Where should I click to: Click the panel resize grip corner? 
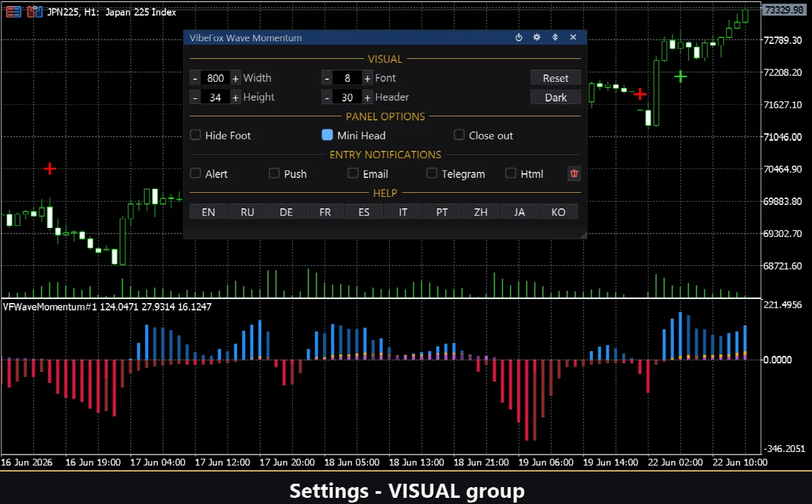[583, 235]
